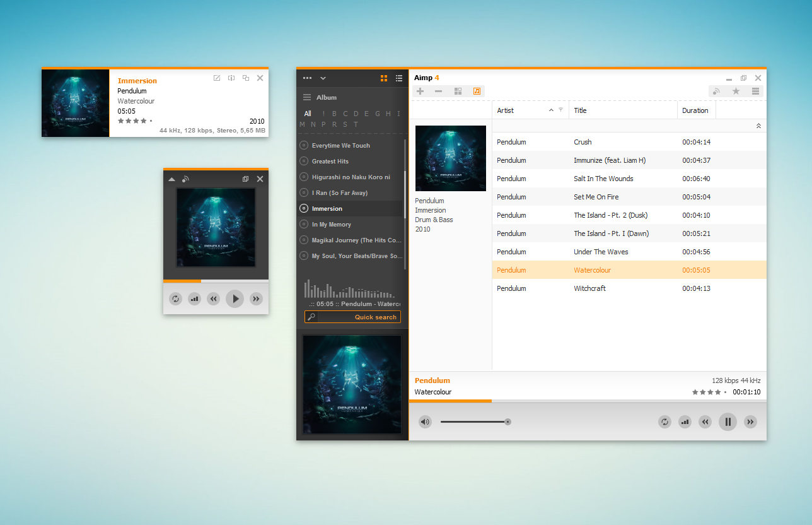Skip to next track in main player

click(750, 422)
